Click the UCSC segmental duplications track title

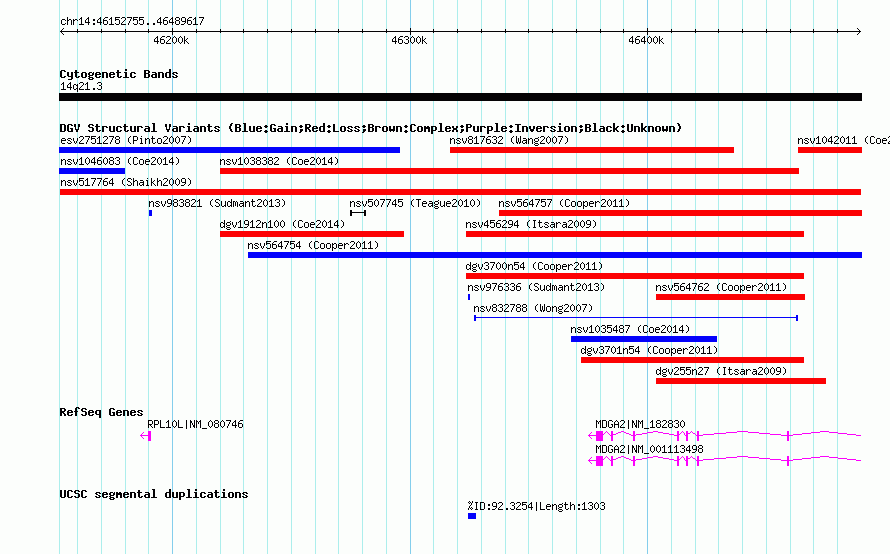tap(154, 494)
